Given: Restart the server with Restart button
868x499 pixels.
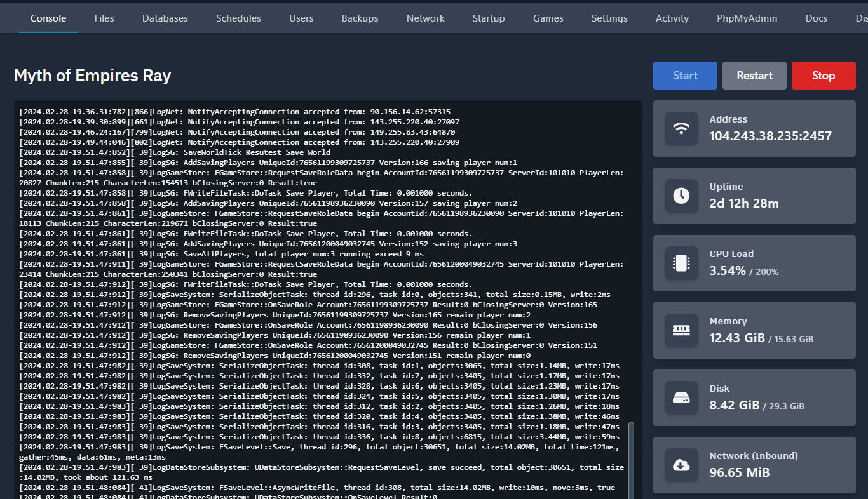Looking at the screenshot, I should pos(754,76).
